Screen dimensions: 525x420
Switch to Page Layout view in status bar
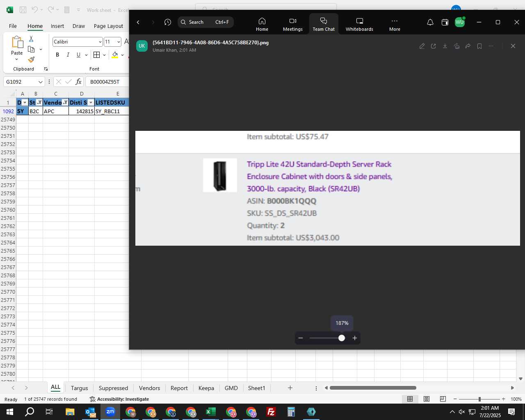coord(427,399)
